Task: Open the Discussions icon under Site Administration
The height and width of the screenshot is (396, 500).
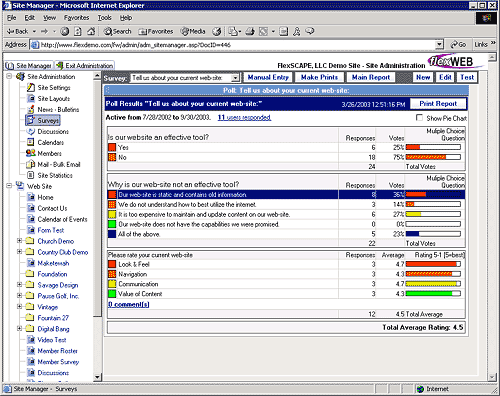Action: (x=31, y=131)
